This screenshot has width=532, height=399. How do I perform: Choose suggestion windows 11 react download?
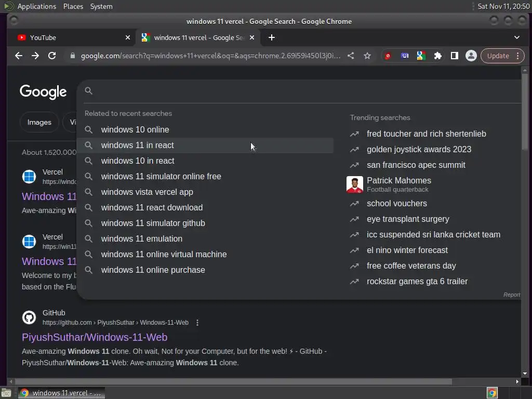[x=205, y=208]
